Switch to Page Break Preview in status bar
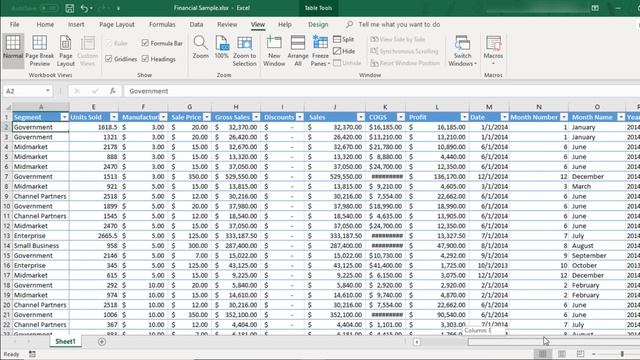Viewport: 640px width, 360px height. [x=580, y=354]
